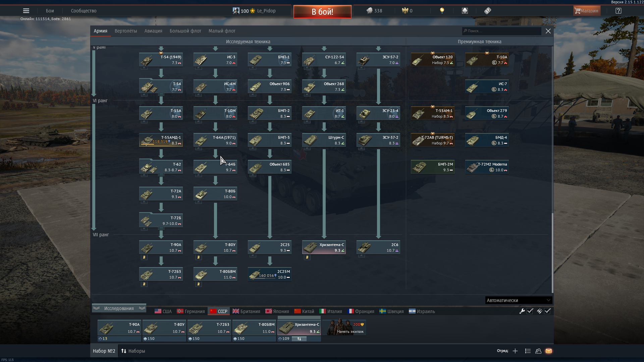Image resolution: width=644 pixels, height=362 pixels.
Task: Toggle the auto-repair checkbox
Action: 530,311
